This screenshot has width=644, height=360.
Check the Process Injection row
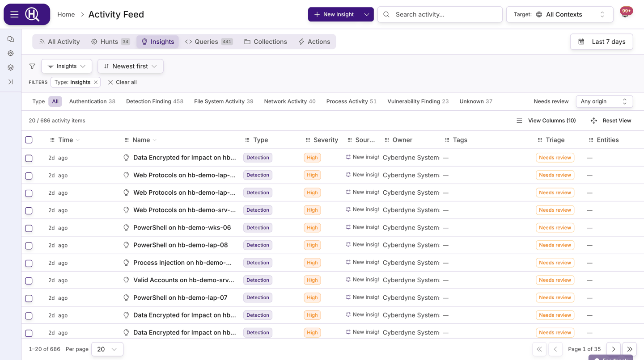29,263
